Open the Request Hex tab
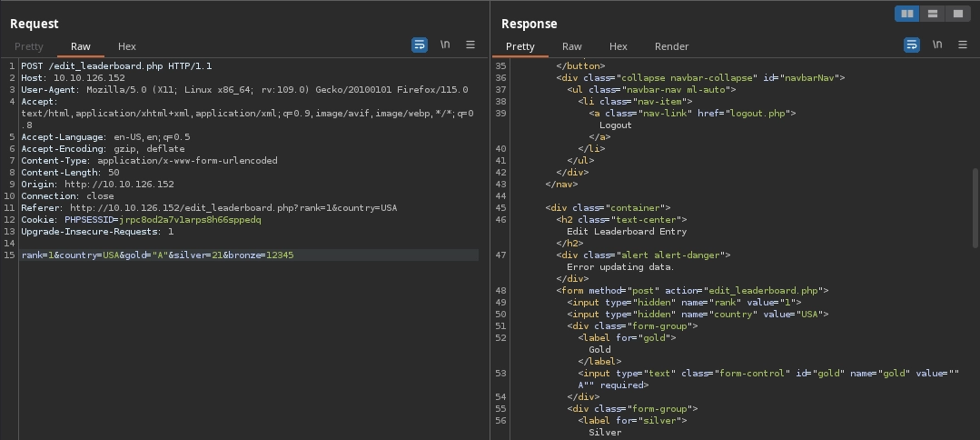The image size is (980, 440). click(126, 46)
